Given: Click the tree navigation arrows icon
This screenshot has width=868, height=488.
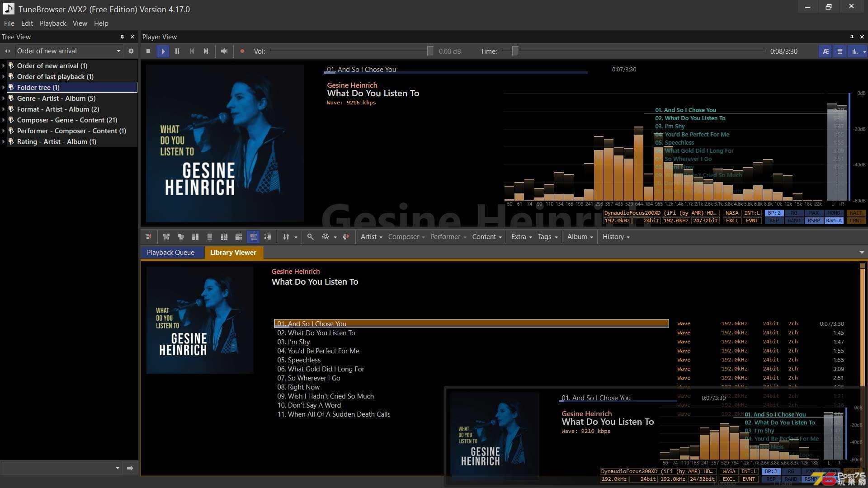Looking at the screenshot, I should [x=8, y=51].
